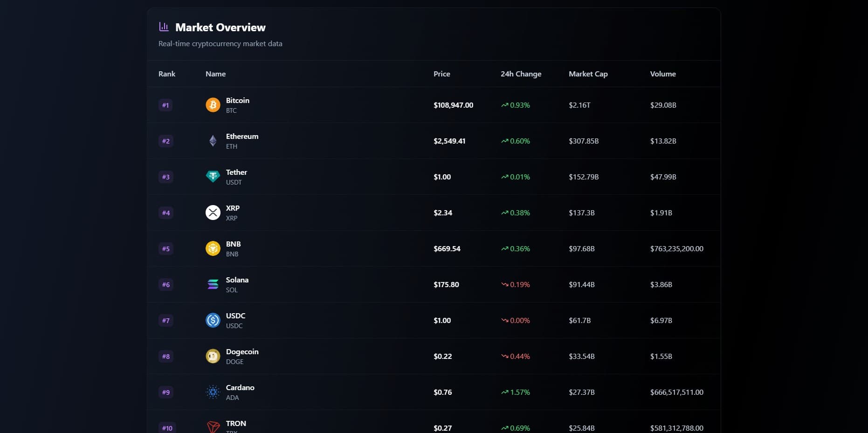Select the BNB yellow logo
The image size is (868, 433).
213,248
